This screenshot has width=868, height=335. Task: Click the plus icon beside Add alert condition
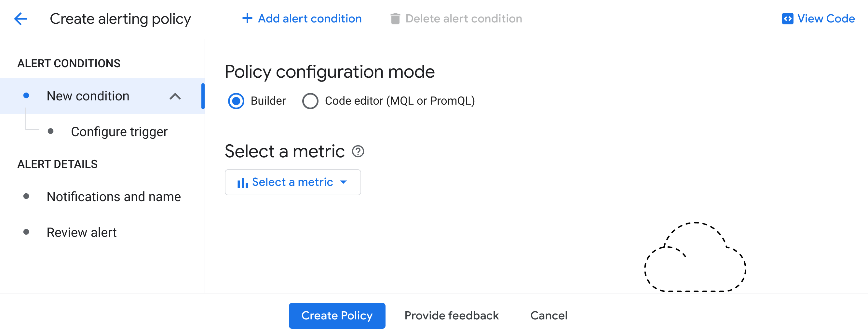click(x=247, y=19)
